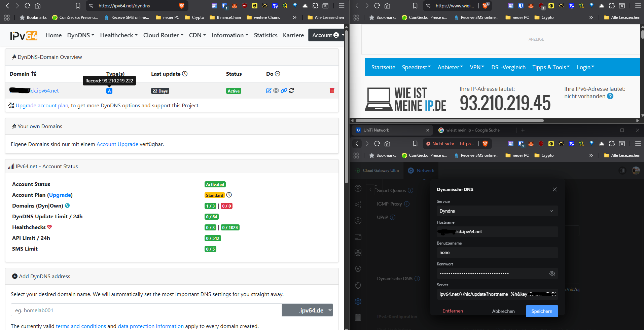
Task: Click the eye icon in domain row
Action: pyautogui.click(x=276, y=90)
